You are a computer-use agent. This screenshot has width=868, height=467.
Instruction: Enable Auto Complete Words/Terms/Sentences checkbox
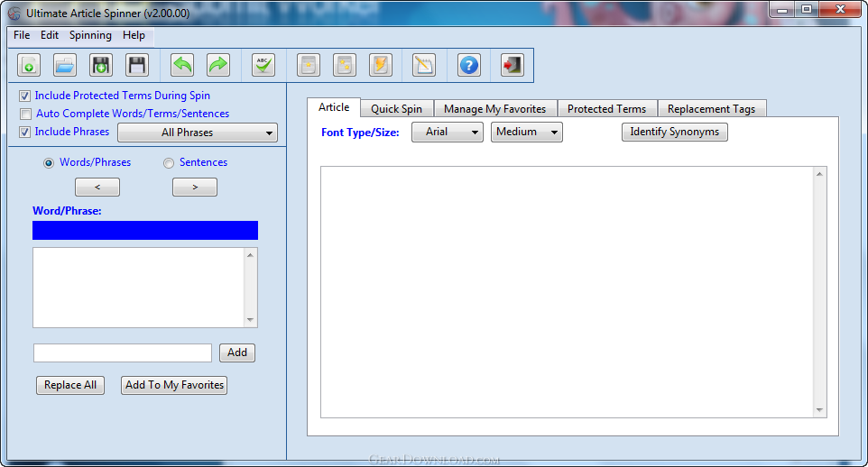pos(25,114)
